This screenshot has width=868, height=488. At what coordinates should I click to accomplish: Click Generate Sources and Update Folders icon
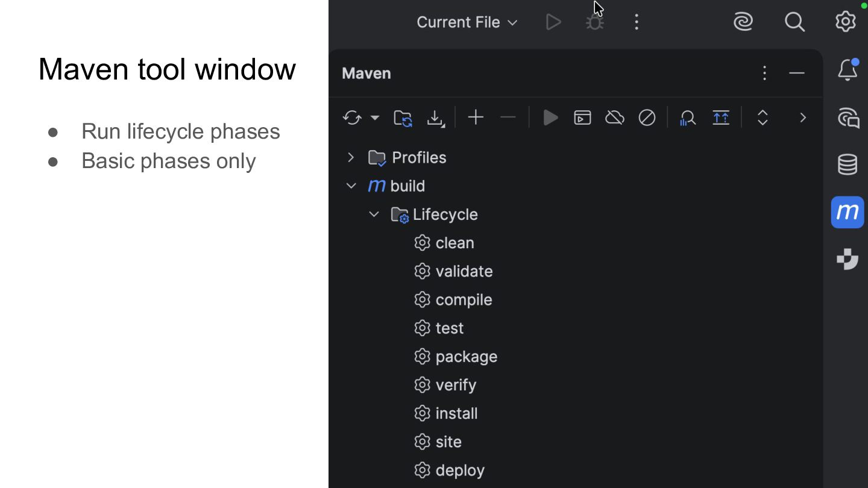click(403, 117)
